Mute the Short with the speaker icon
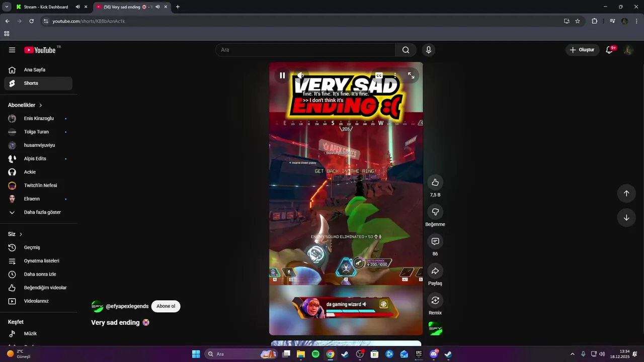The height and width of the screenshot is (362, 644). point(300,75)
